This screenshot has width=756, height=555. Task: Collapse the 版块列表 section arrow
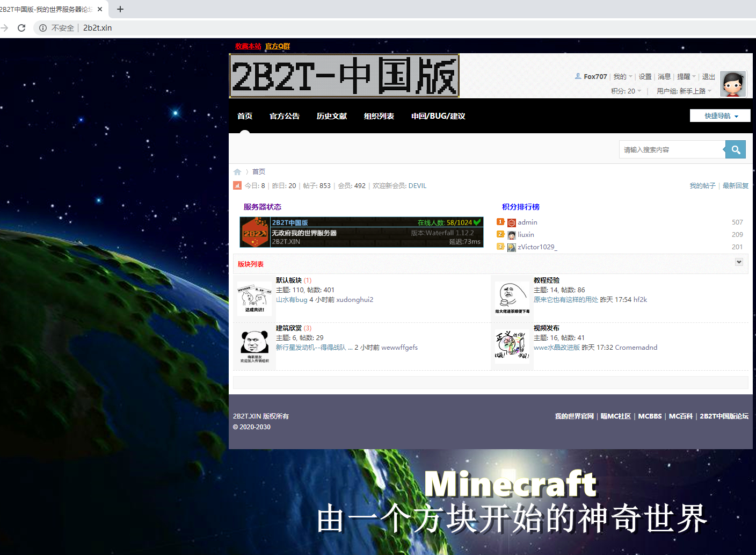click(x=739, y=262)
